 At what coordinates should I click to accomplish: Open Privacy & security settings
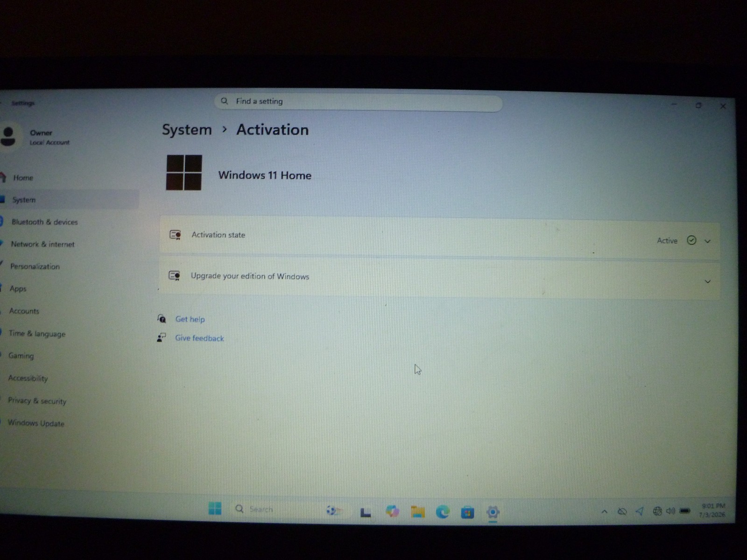click(37, 401)
